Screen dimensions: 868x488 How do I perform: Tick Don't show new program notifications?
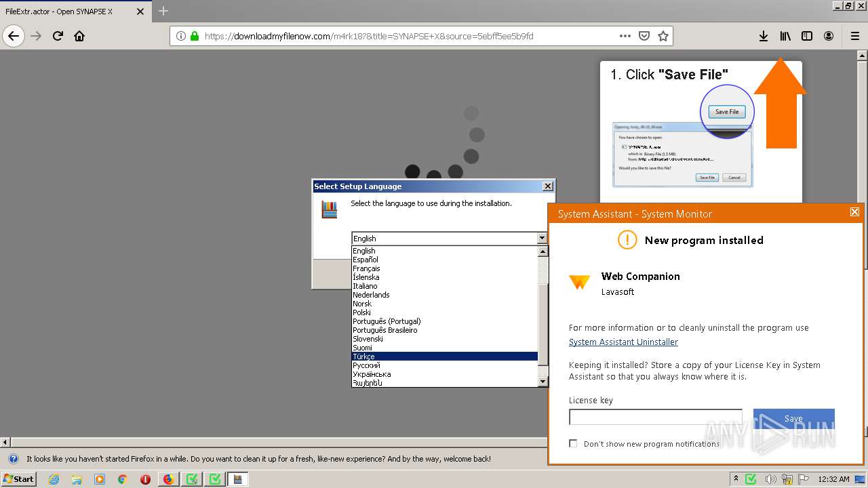click(574, 443)
